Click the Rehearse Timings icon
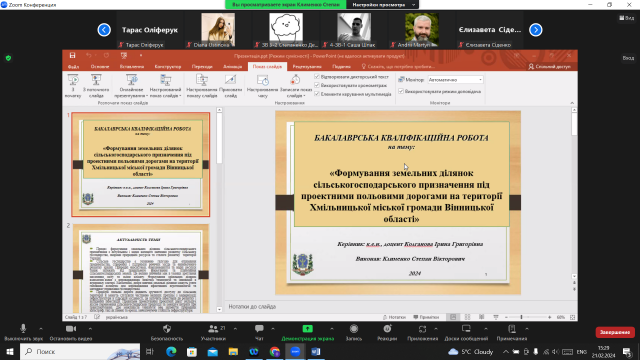Image resolution: width=640 pixels, height=360 pixels. click(263, 80)
